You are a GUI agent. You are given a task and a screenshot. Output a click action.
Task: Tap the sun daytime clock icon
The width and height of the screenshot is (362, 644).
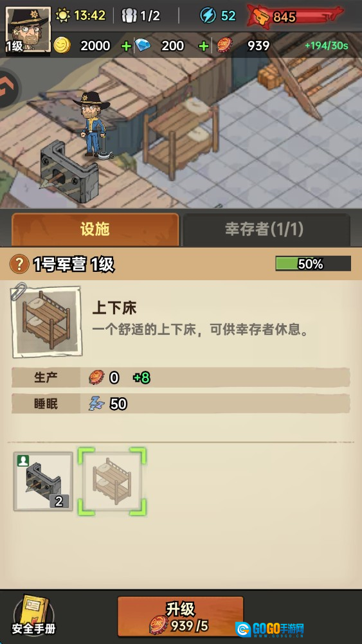(x=63, y=15)
